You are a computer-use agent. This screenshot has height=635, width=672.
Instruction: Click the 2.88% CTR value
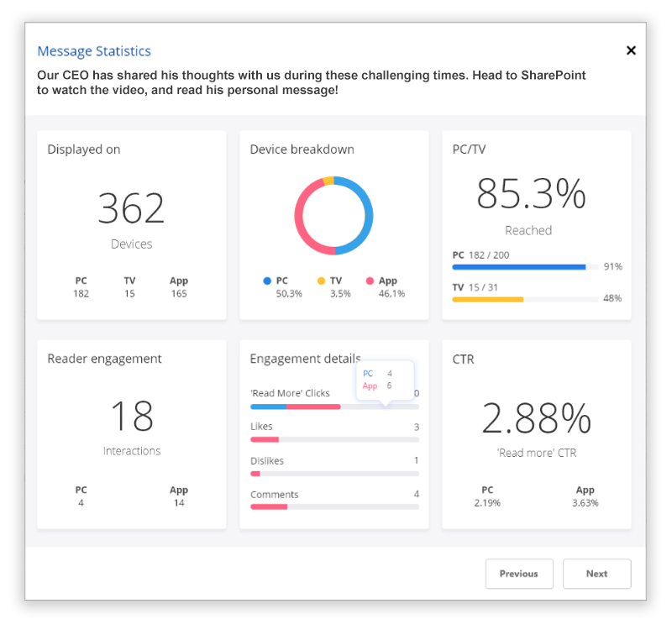tap(536, 418)
